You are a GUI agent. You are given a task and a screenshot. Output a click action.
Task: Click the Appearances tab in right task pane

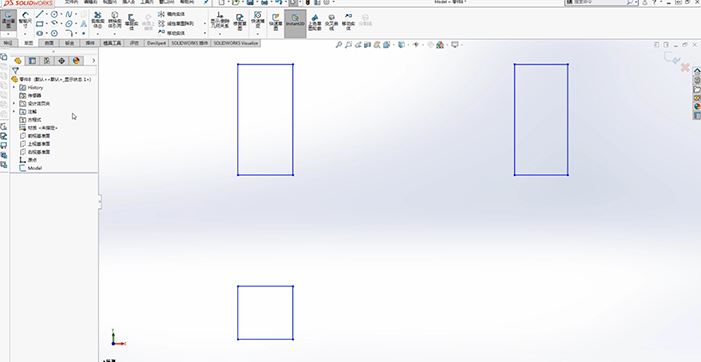pyautogui.click(x=697, y=106)
